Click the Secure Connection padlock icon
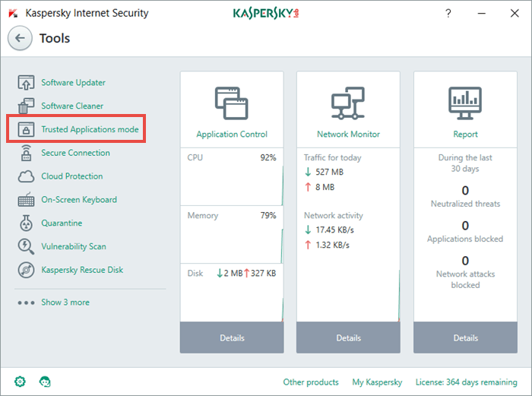The image size is (532, 396). [26, 153]
